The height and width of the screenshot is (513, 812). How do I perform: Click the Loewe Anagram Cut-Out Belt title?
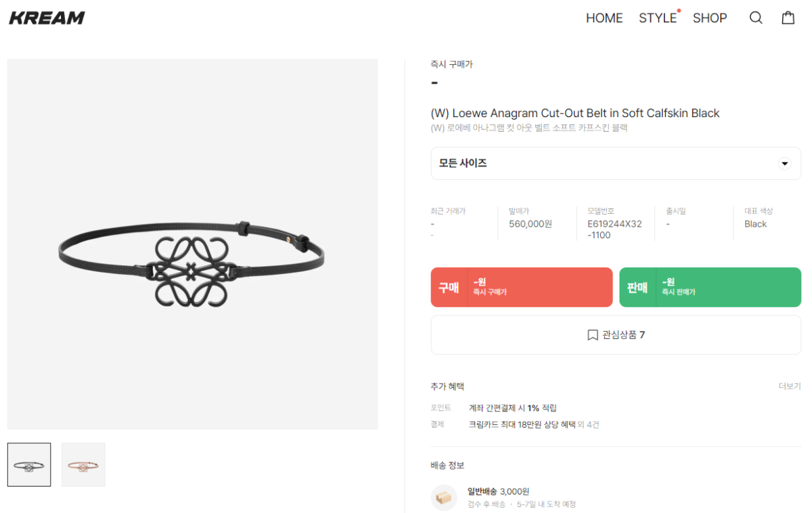[x=575, y=113]
